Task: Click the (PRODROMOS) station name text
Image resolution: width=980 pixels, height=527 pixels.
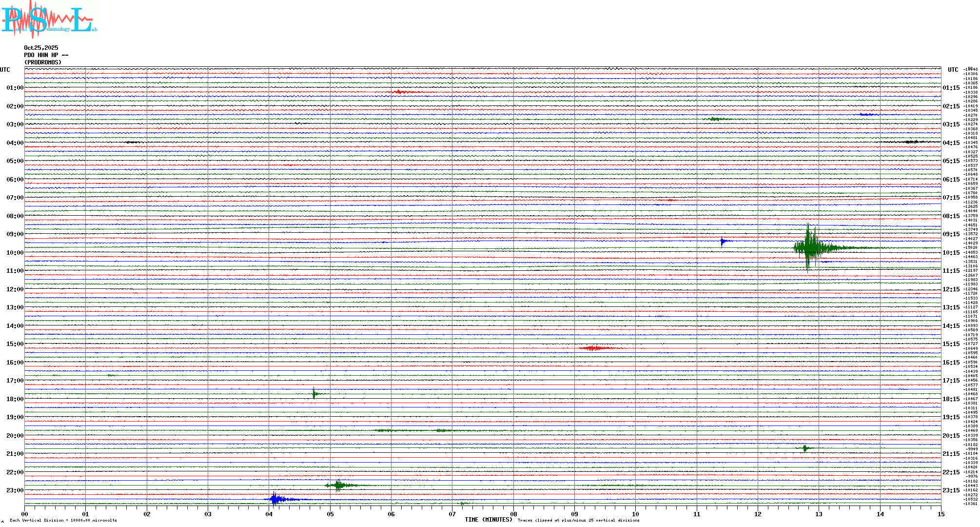Action: tap(43, 62)
